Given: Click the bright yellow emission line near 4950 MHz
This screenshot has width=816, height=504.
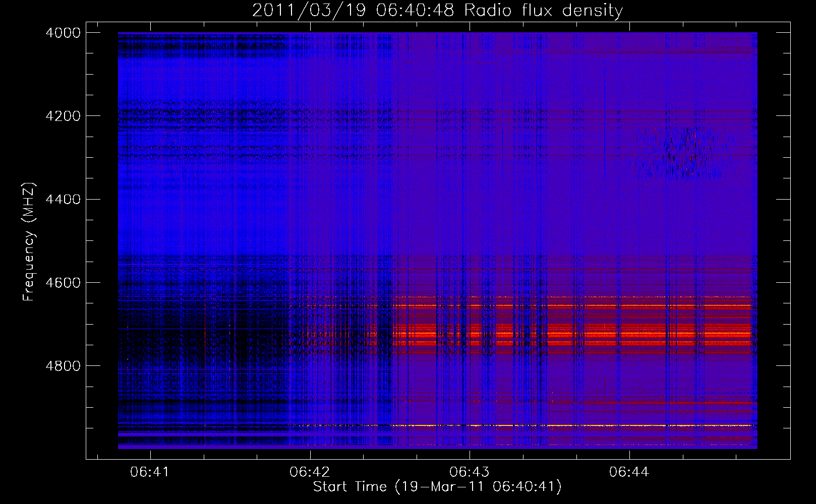Looking at the screenshot, I should coord(522,426).
